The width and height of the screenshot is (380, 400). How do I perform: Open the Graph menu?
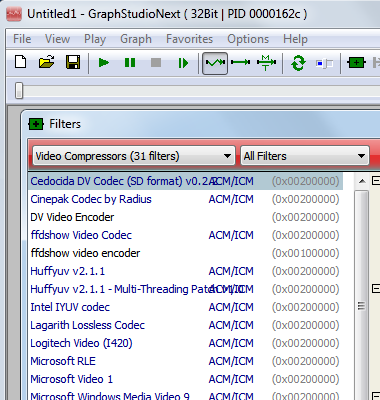point(136,39)
